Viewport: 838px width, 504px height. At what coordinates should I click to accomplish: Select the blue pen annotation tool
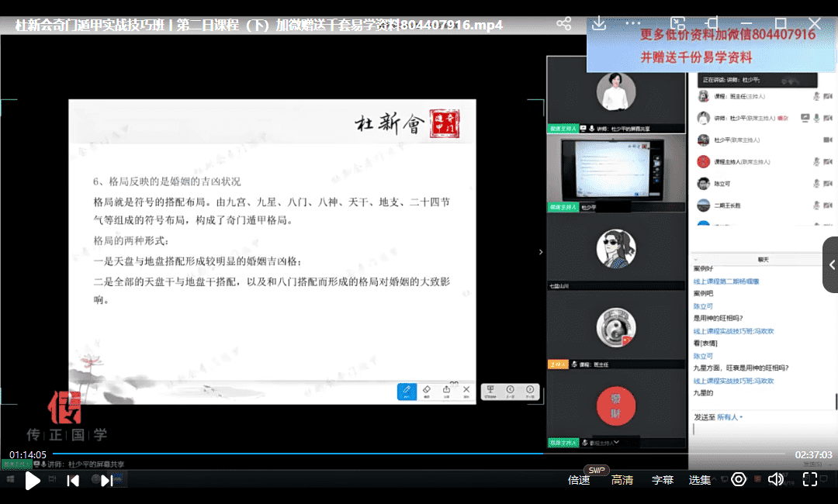(407, 391)
